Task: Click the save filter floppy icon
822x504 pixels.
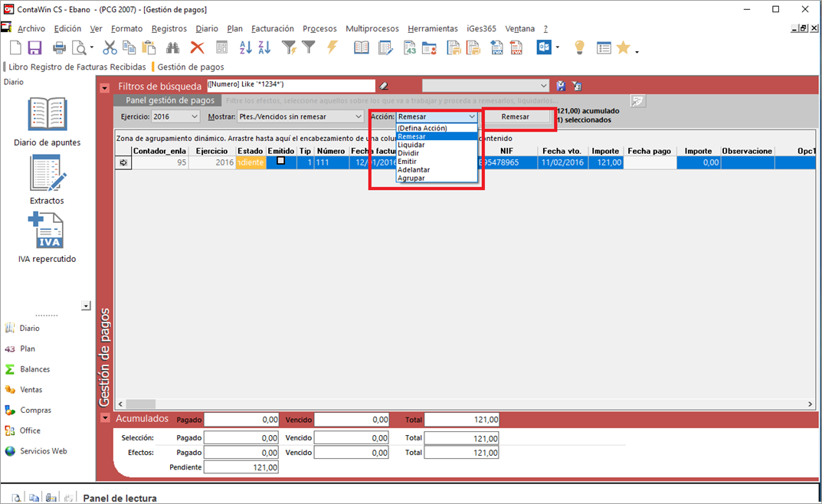Action: (x=561, y=86)
